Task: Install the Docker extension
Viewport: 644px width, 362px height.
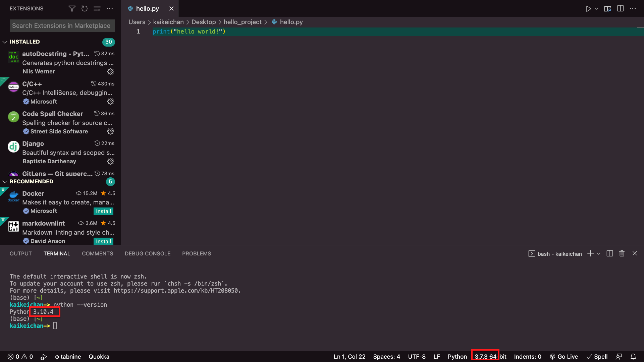Action: (x=104, y=211)
